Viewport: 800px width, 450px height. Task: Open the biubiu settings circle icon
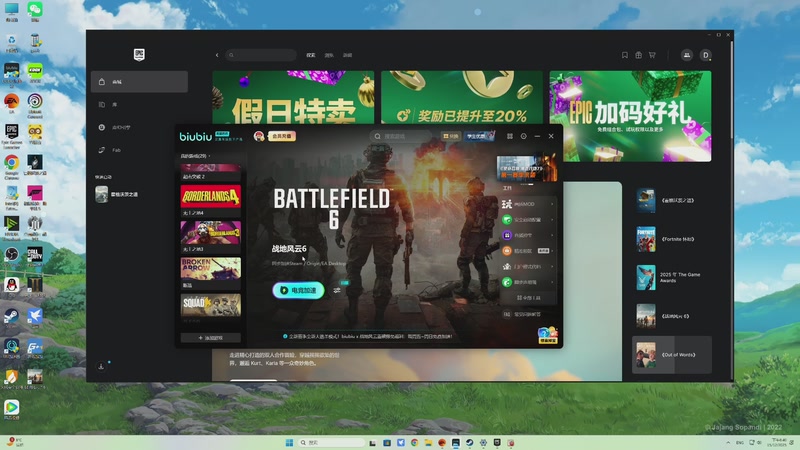click(x=523, y=136)
